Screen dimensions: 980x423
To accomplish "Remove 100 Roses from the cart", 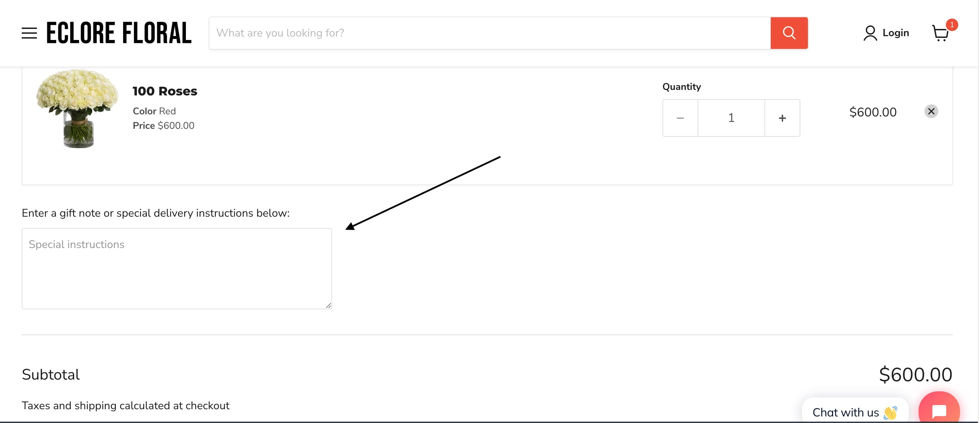I will point(931,111).
